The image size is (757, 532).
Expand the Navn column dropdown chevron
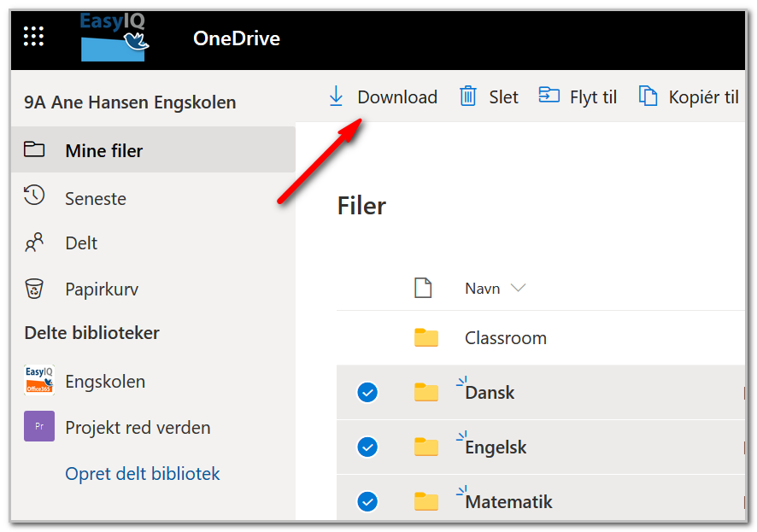pyautogui.click(x=518, y=288)
